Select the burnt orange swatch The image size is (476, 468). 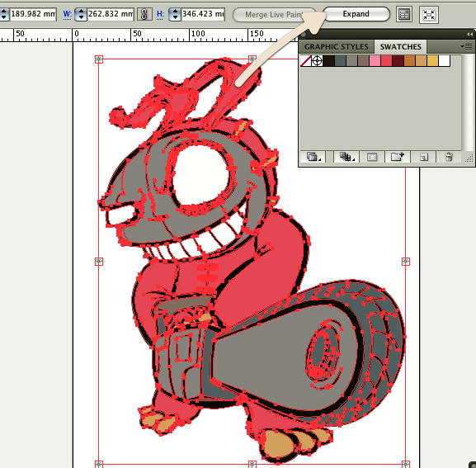point(409,61)
